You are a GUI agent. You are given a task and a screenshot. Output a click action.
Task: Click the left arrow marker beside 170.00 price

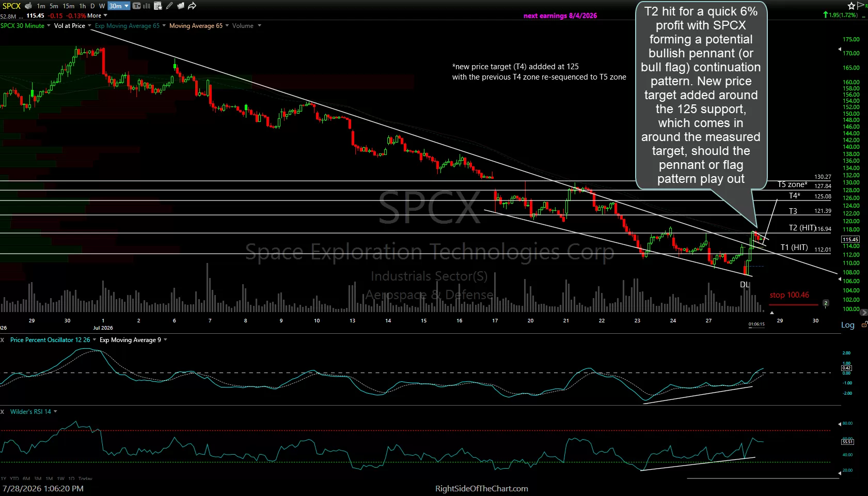(x=839, y=50)
